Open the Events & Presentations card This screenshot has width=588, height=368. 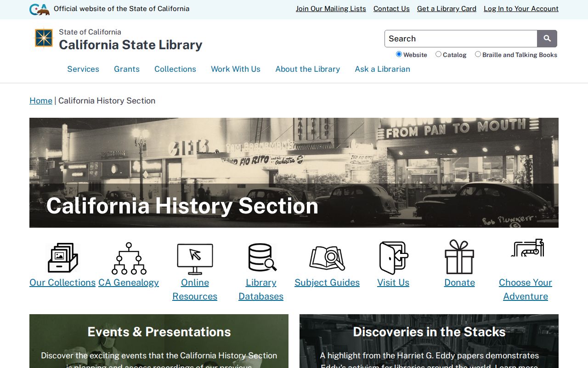tap(159, 341)
